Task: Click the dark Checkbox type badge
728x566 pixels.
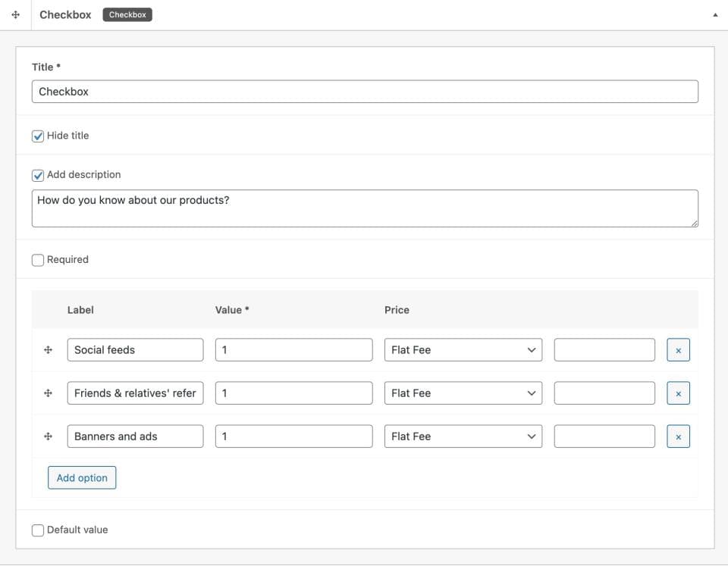Action: click(127, 15)
